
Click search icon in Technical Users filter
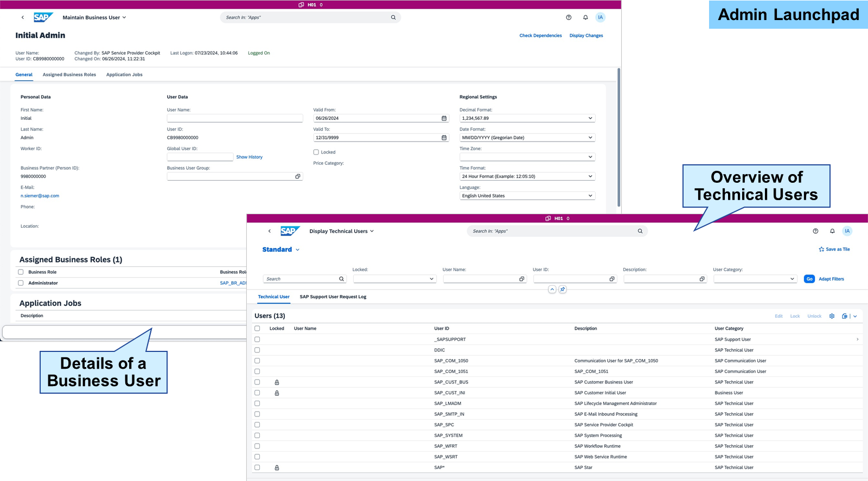point(342,279)
